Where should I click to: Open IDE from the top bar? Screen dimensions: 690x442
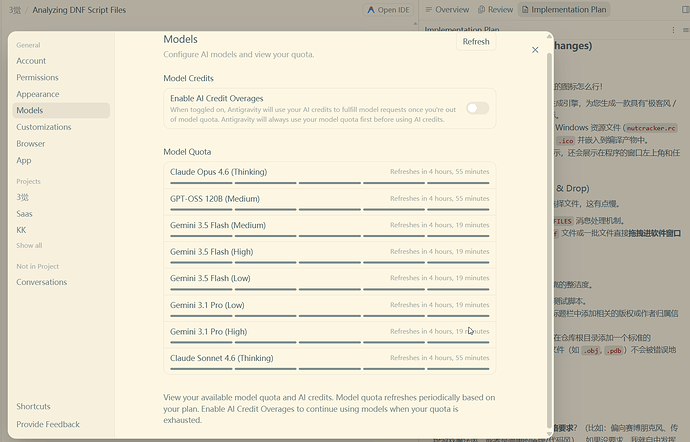pyautogui.click(x=389, y=10)
